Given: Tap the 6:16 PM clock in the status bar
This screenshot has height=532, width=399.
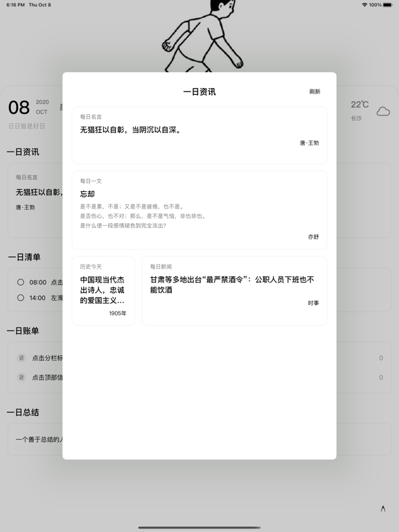Looking at the screenshot, I should pos(15,5).
